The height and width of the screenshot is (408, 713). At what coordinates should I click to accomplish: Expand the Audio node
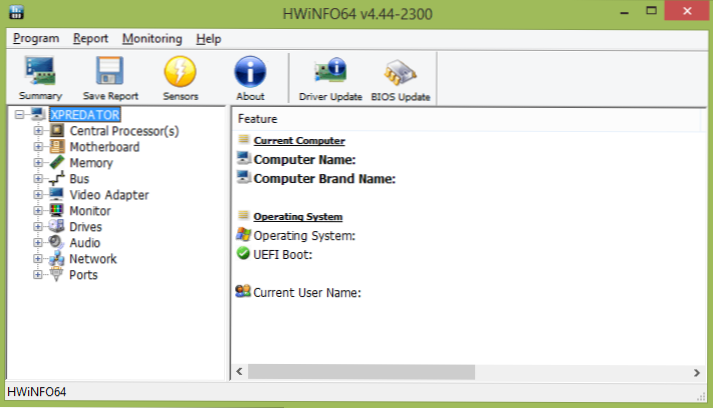click(38, 242)
